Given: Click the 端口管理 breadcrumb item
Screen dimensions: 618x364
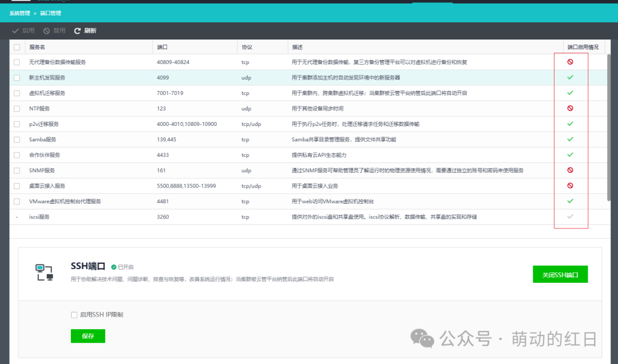Looking at the screenshot, I should 50,13.
